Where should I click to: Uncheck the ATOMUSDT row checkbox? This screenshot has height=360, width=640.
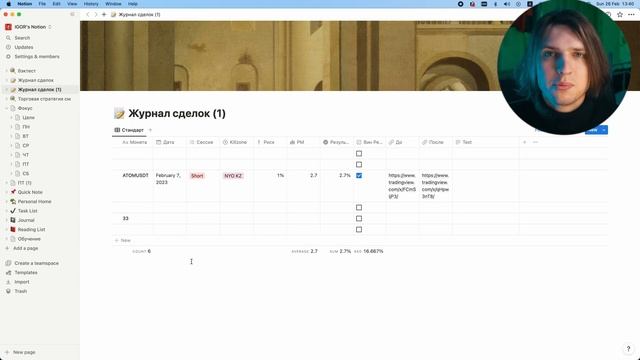359,176
